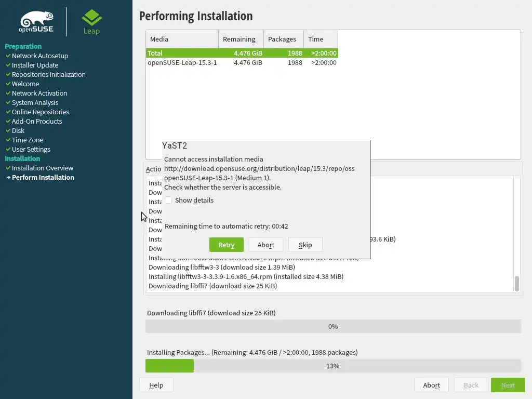Open the Help button
The image size is (532, 399).
pos(156,385)
